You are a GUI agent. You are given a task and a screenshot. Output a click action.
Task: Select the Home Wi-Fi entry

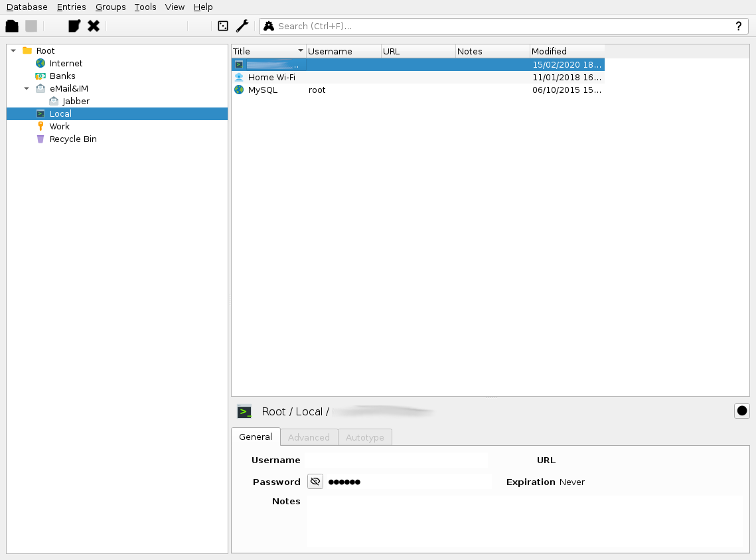coord(271,77)
